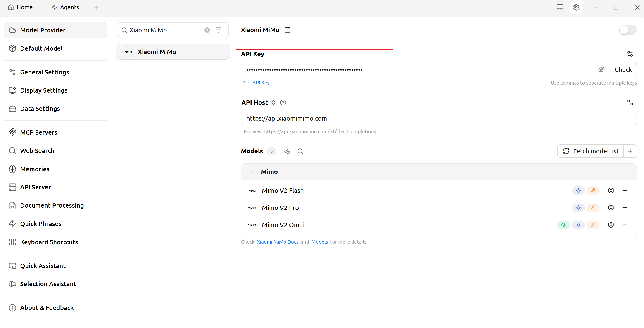Select the Mimo V2 Pro model row

tap(439, 208)
